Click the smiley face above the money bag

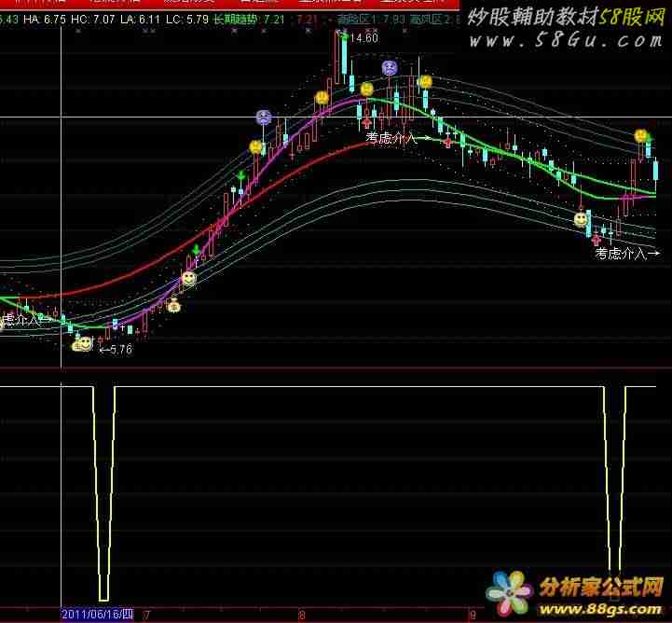(x=189, y=279)
